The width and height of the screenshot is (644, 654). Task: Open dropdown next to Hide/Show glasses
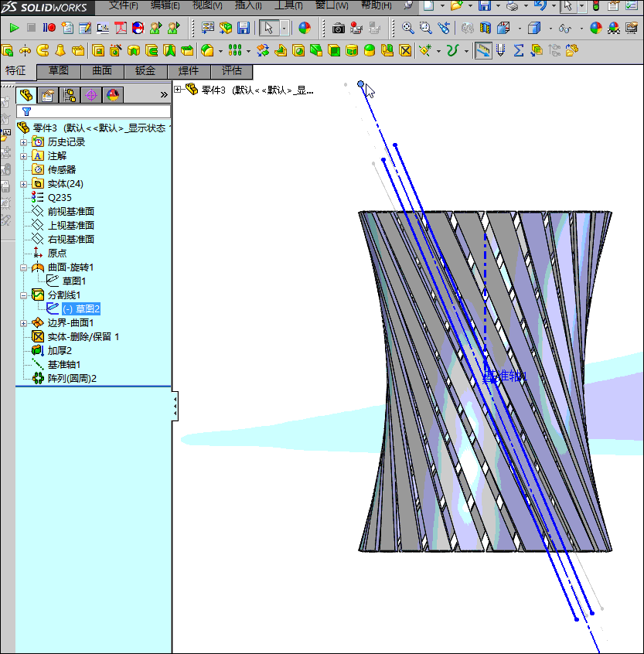click(581, 29)
